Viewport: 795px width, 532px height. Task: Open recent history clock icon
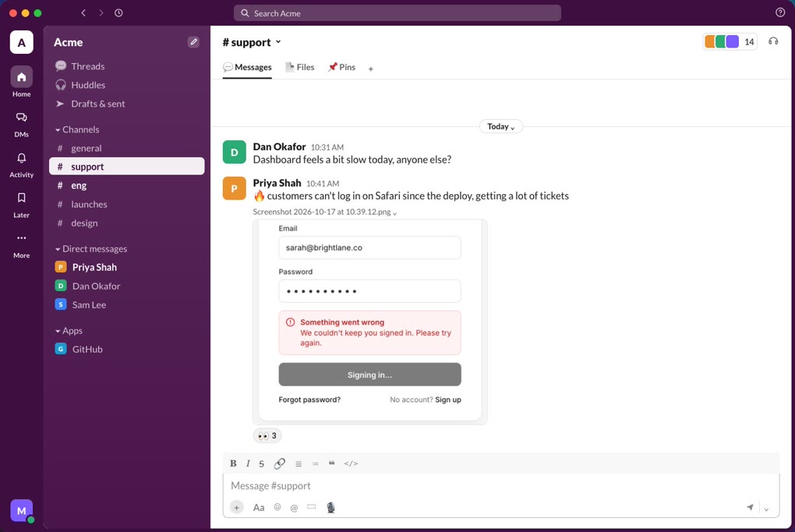tap(118, 13)
